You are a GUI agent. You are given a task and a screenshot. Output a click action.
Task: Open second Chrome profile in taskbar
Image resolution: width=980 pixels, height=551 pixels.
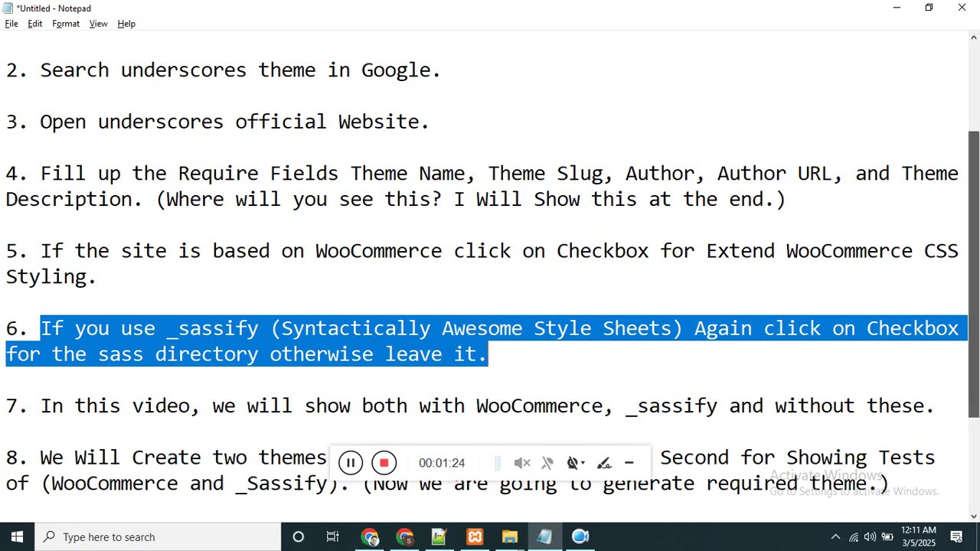pos(405,536)
